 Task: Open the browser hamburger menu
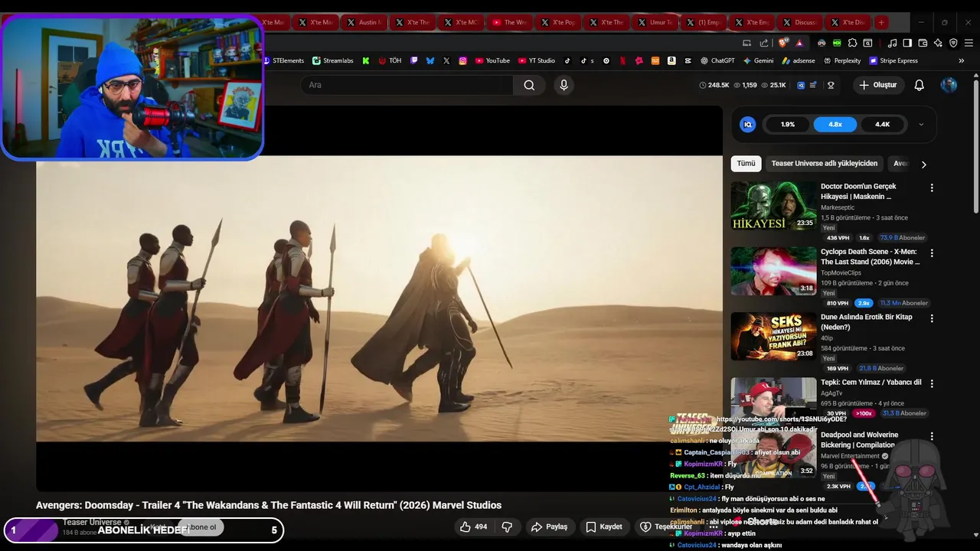point(969,43)
